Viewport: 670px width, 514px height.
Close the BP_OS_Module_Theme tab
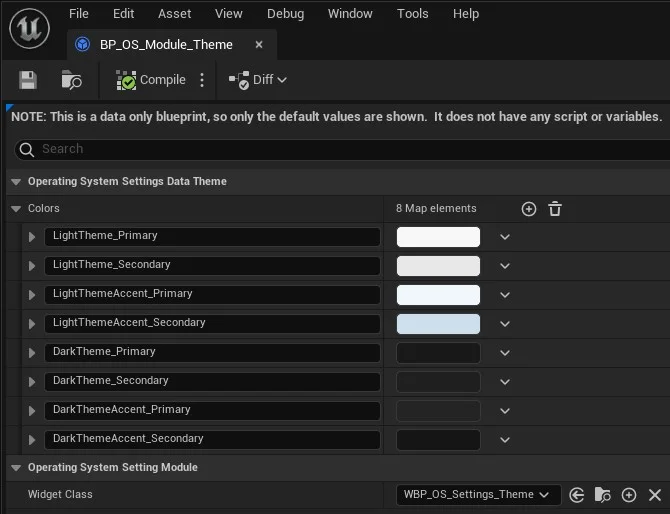click(259, 44)
